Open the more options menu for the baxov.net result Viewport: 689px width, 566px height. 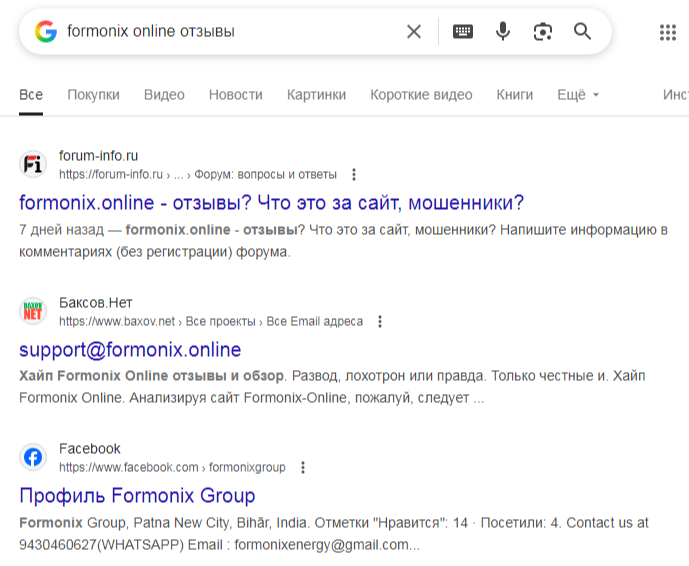[380, 322]
